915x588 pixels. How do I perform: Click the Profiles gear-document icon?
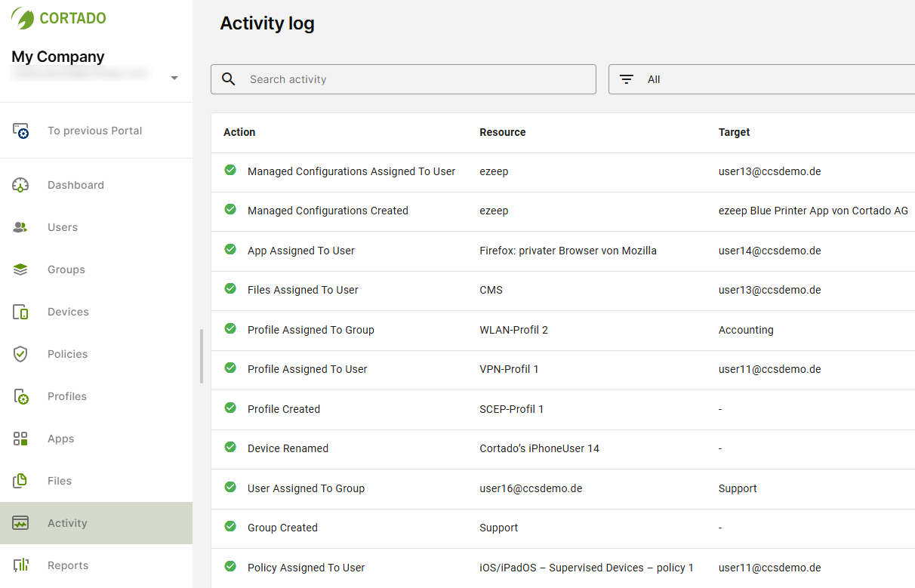[x=20, y=396]
